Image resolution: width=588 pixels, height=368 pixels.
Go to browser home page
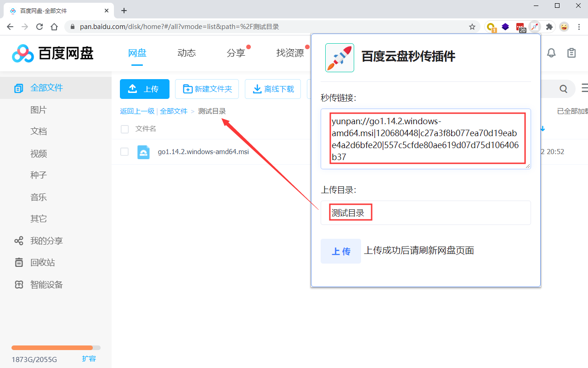[x=54, y=27]
